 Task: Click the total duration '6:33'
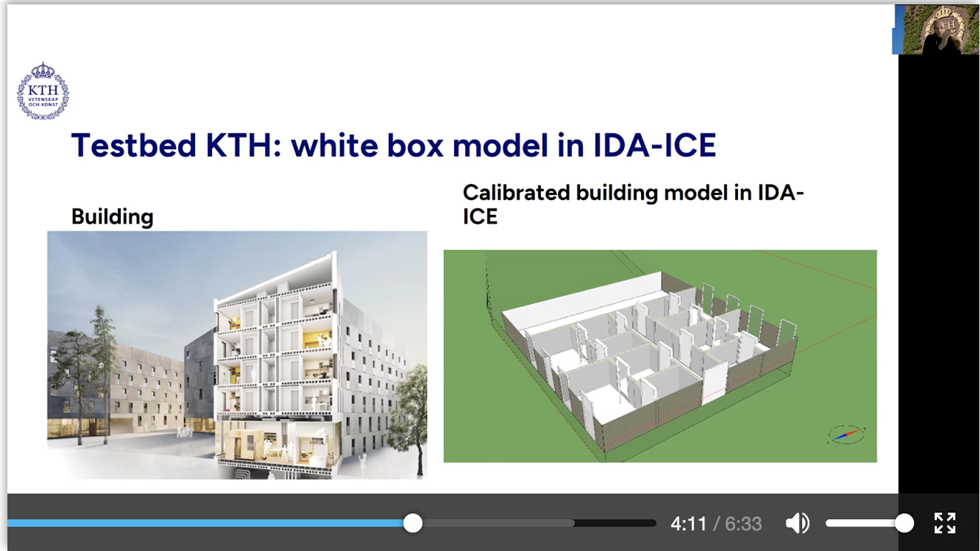coord(743,524)
